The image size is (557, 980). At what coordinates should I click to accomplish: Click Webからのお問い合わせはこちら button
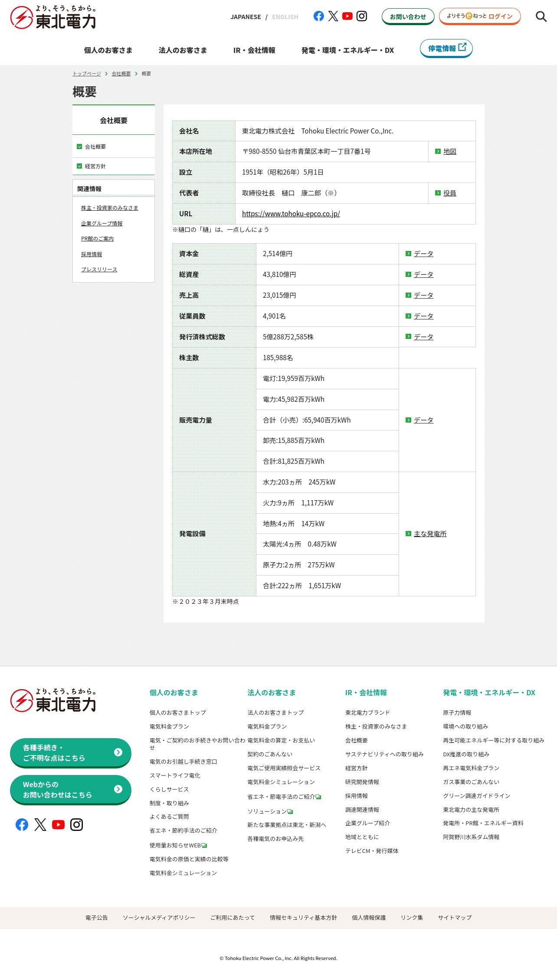(x=70, y=790)
